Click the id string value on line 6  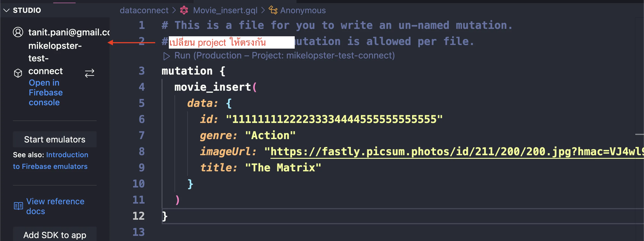click(x=334, y=119)
